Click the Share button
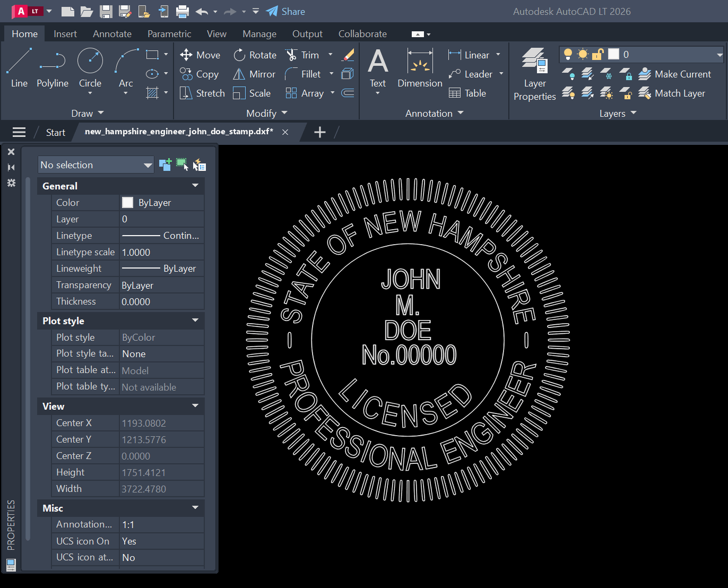 [285, 11]
